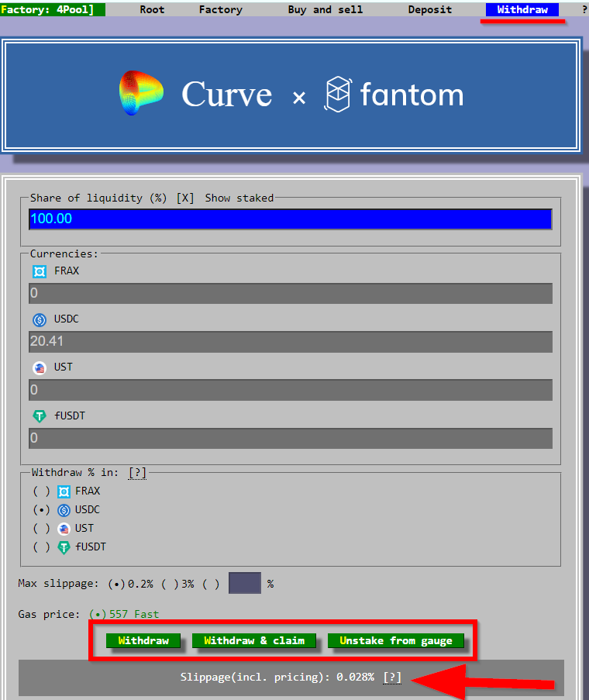Click the USDC icon in Currencies
The image size is (589, 700).
tap(40, 319)
